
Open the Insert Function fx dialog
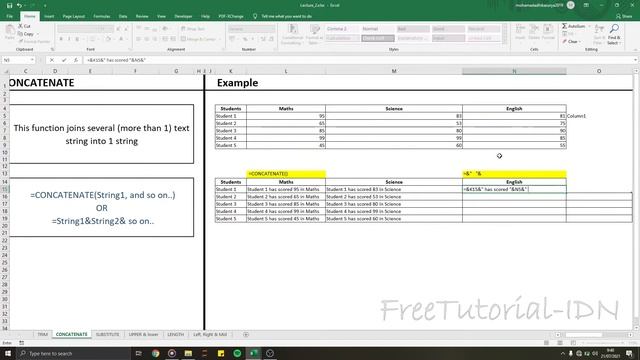[76, 60]
